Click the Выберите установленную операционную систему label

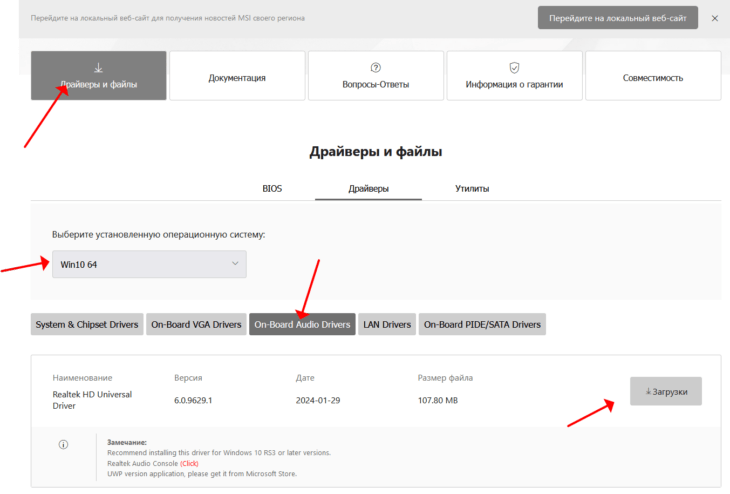click(x=158, y=234)
